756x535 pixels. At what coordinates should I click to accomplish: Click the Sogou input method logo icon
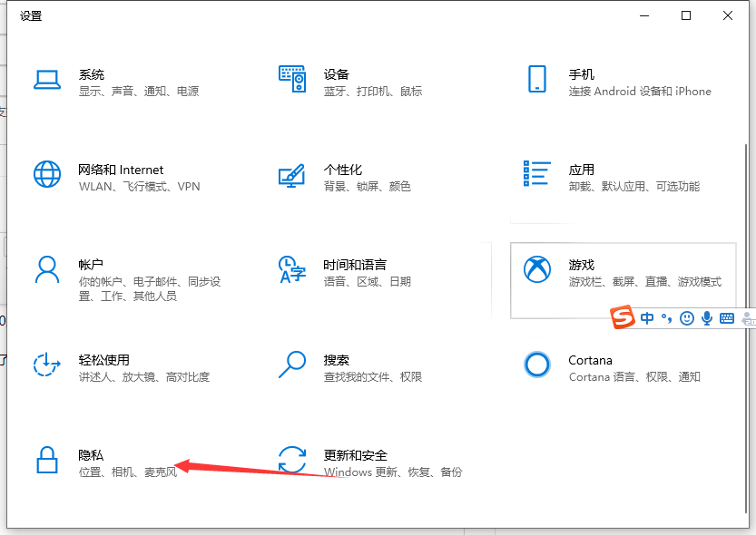(623, 317)
